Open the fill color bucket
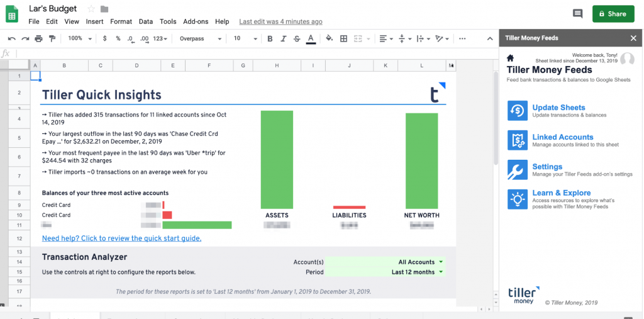The image size is (644, 319). point(330,38)
